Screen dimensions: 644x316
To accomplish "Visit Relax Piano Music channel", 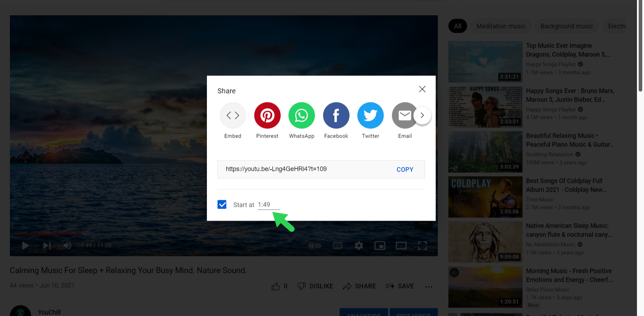I will pos(548,290).
